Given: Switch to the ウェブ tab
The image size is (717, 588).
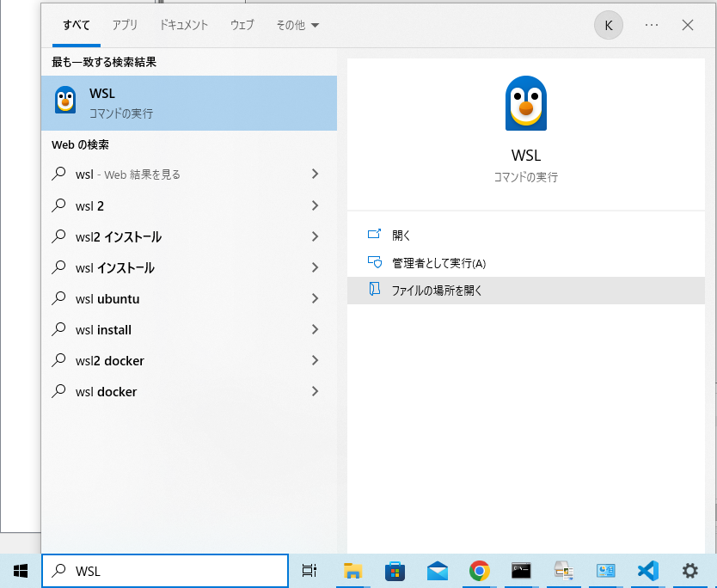Looking at the screenshot, I should point(242,25).
